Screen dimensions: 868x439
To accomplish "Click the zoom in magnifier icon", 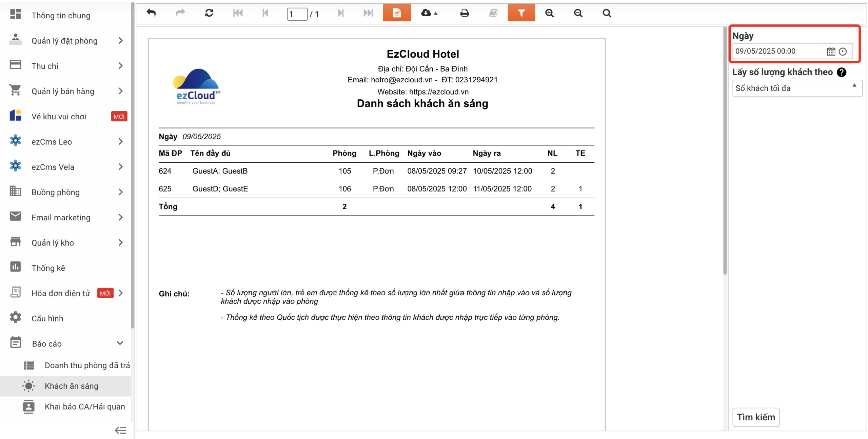I will [x=549, y=13].
